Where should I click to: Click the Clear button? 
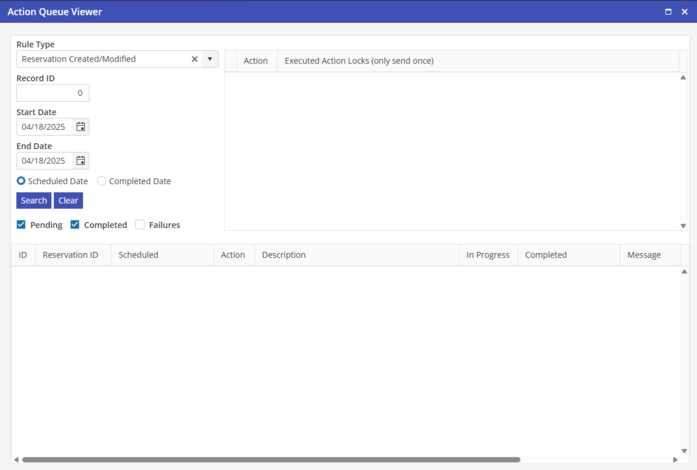point(68,201)
